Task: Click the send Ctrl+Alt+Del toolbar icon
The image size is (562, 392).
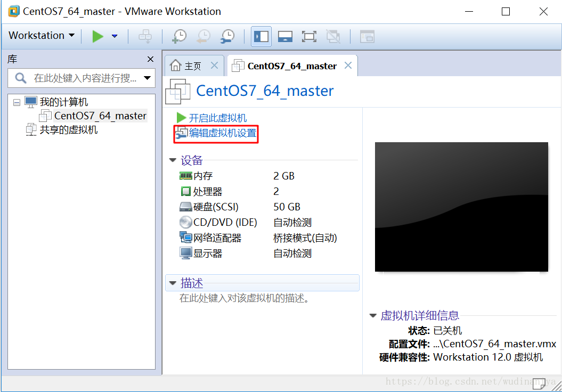Action: click(145, 36)
